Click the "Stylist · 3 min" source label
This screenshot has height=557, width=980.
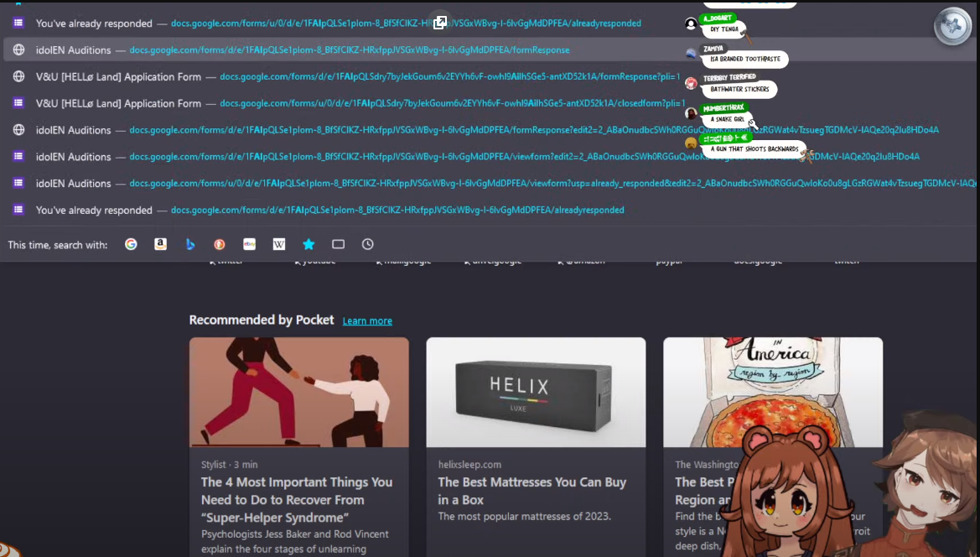pos(230,465)
